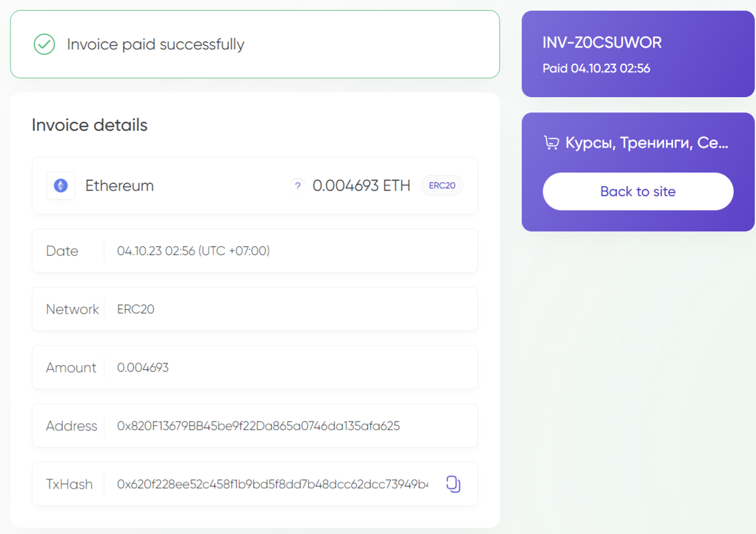Click the Invoice details heading
The width and height of the screenshot is (756, 534).
click(89, 125)
